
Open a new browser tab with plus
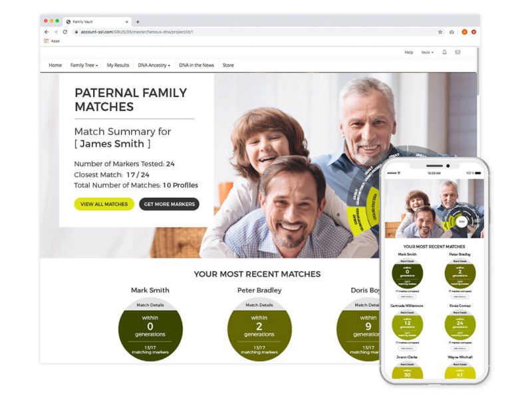tap(138, 21)
